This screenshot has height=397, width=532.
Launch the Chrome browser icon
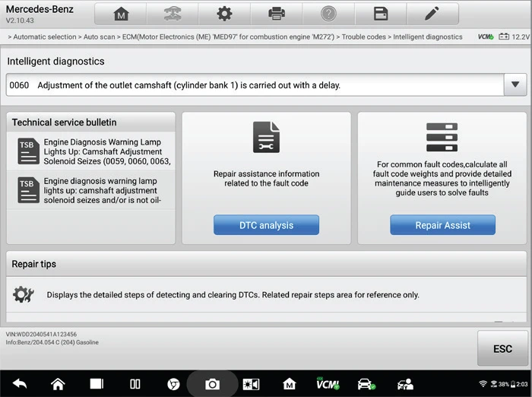(x=173, y=384)
